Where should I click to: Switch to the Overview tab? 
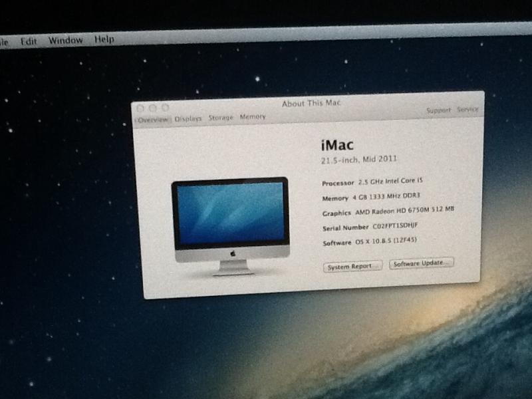153,120
